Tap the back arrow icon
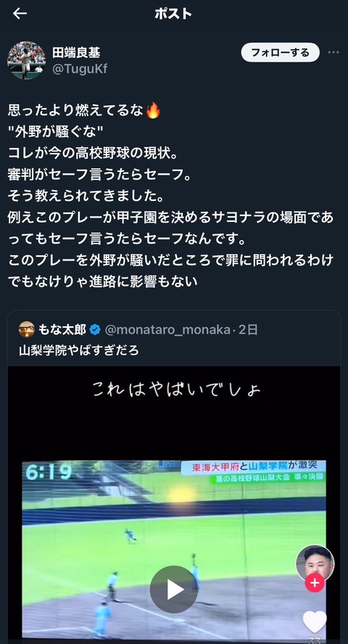The height and width of the screenshot is (644, 348). tap(20, 14)
